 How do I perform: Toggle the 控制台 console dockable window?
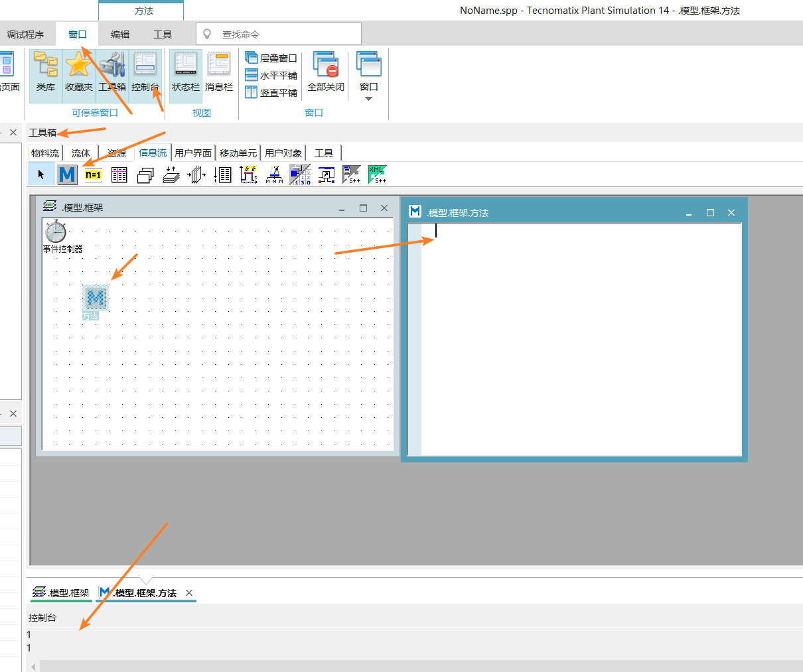pos(145,74)
